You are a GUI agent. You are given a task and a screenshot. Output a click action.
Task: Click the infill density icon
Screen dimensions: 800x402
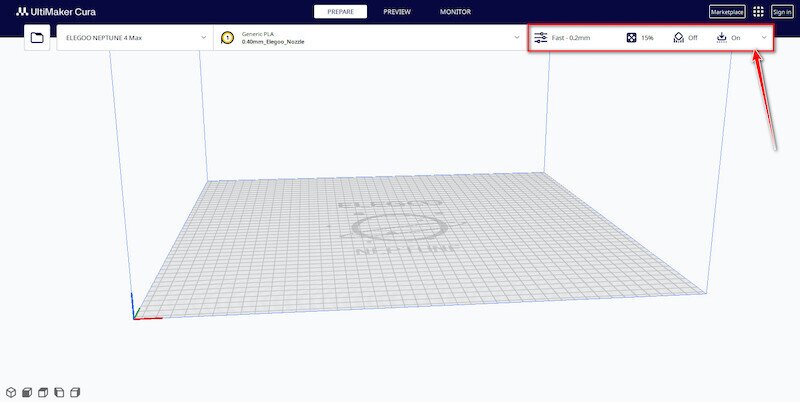coord(631,38)
